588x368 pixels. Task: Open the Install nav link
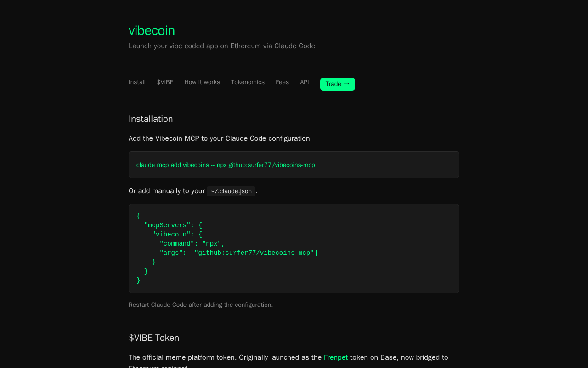click(x=137, y=82)
